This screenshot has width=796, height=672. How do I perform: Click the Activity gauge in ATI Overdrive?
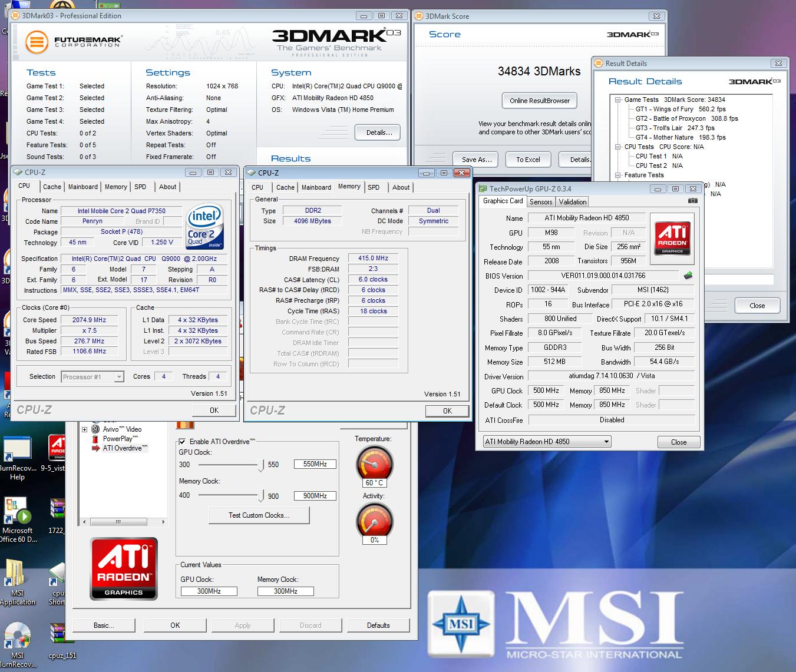374,520
